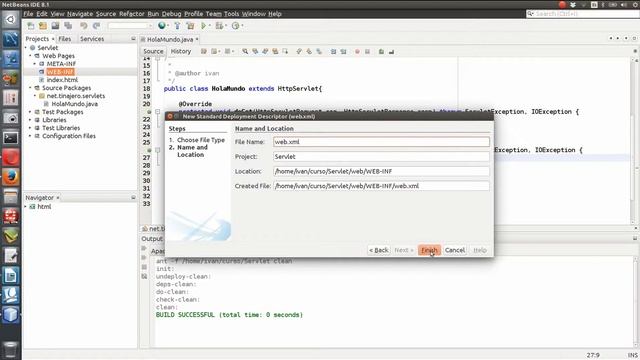Click the Debug Project toolbar icon

(x=219, y=26)
